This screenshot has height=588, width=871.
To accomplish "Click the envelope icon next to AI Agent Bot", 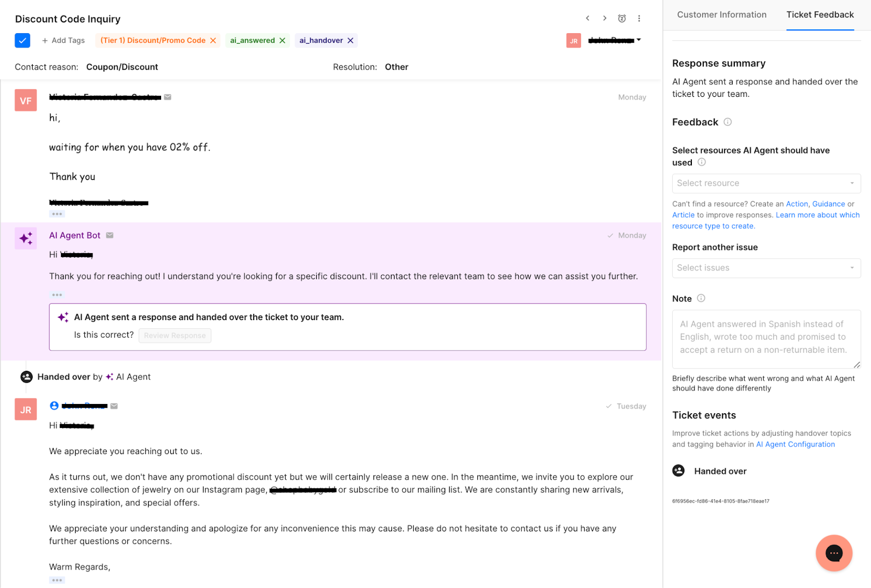I will (109, 235).
